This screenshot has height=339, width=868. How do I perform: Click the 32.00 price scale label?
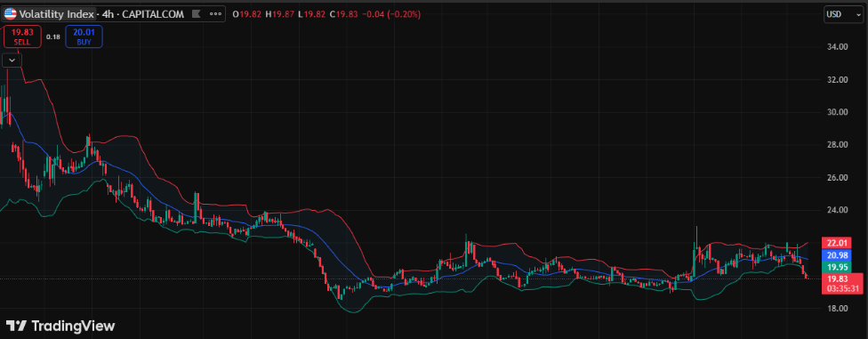(837, 80)
